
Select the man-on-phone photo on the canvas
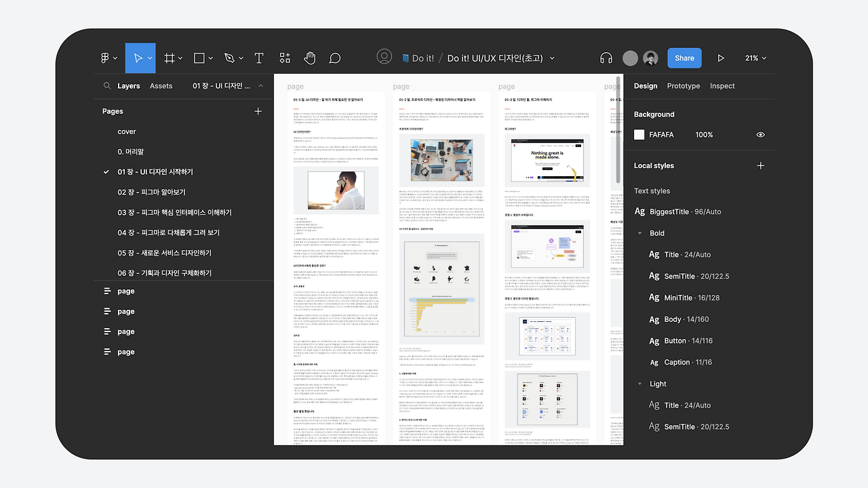pos(336,190)
